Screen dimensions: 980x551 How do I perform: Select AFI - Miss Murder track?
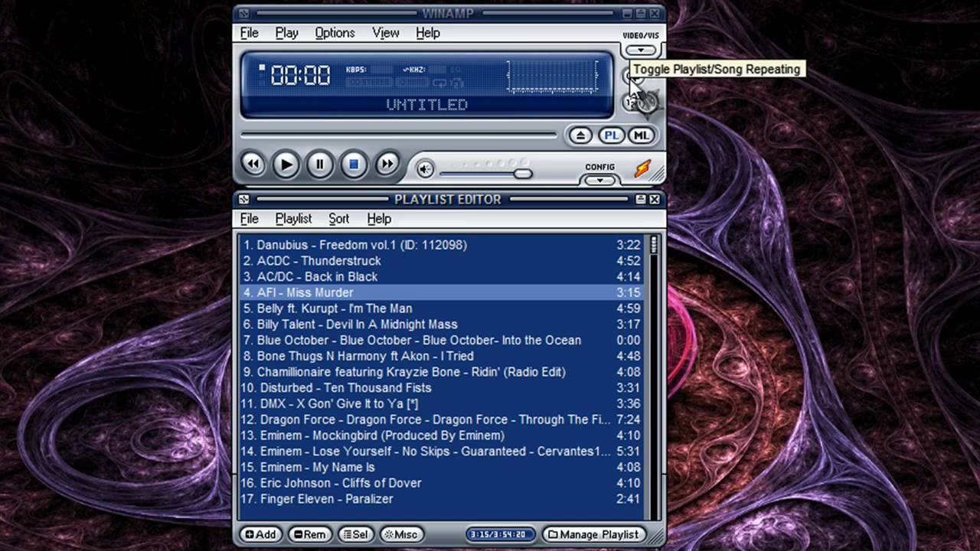[x=442, y=292]
